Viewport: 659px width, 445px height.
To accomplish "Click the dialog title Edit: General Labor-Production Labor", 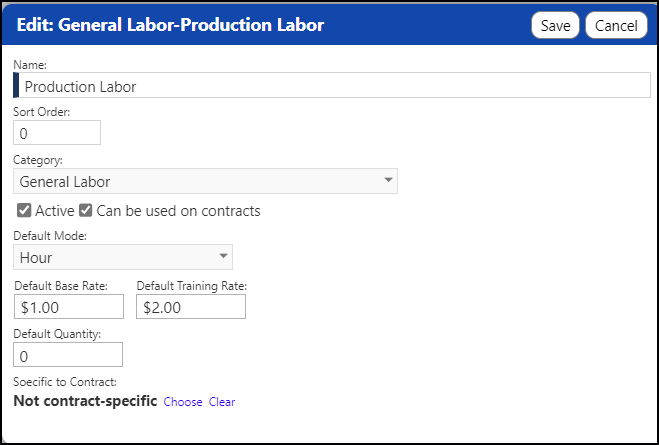I will click(x=170, y=25).
